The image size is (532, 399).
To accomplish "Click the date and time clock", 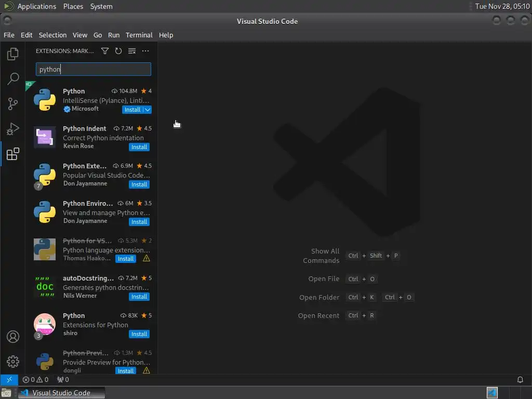I will point(502,6).
